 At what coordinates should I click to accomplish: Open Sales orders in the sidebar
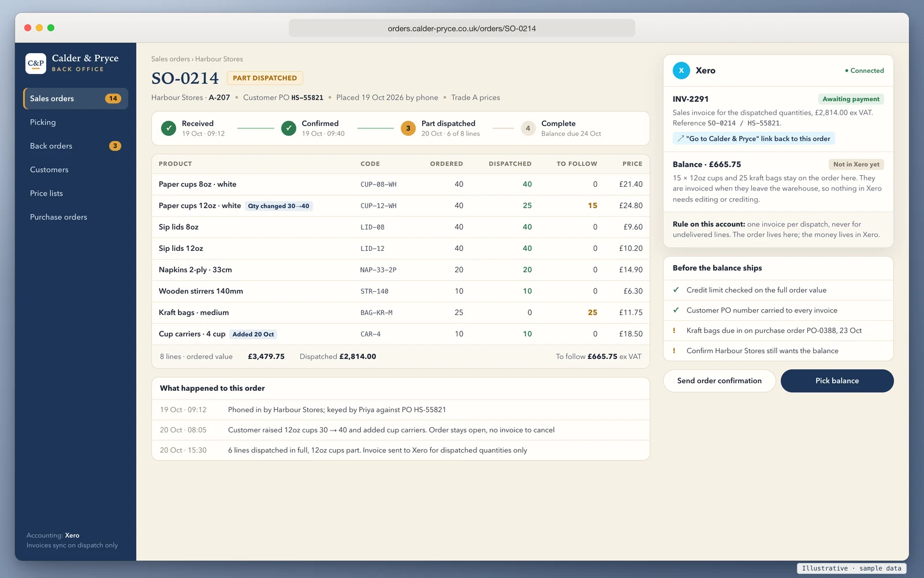click(x=76, y=99)
